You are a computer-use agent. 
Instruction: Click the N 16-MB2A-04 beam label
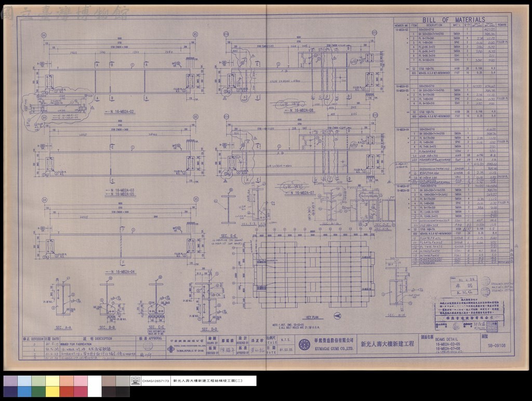tap(122, 272)
